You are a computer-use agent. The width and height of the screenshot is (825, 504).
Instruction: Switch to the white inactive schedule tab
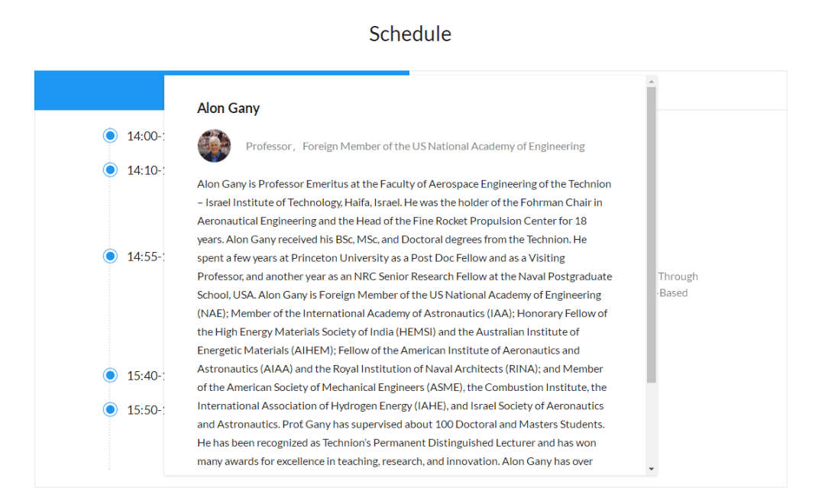click(722, 90)
